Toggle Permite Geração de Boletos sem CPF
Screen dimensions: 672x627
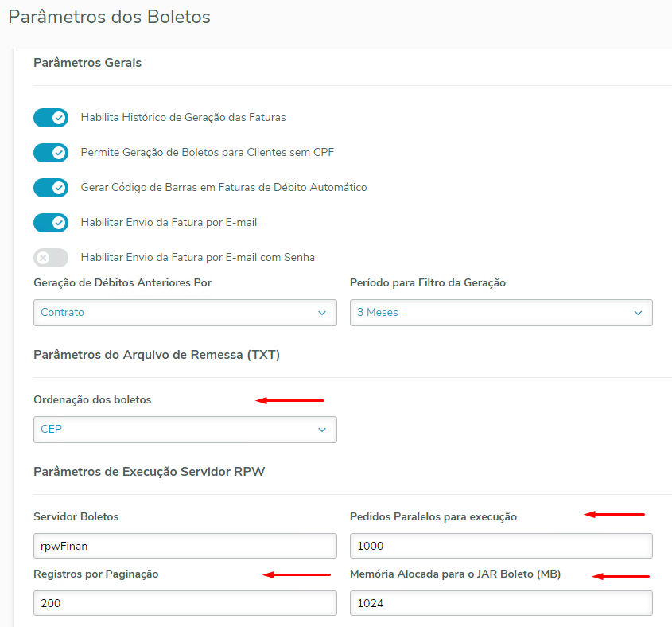(x=51, y=153)
